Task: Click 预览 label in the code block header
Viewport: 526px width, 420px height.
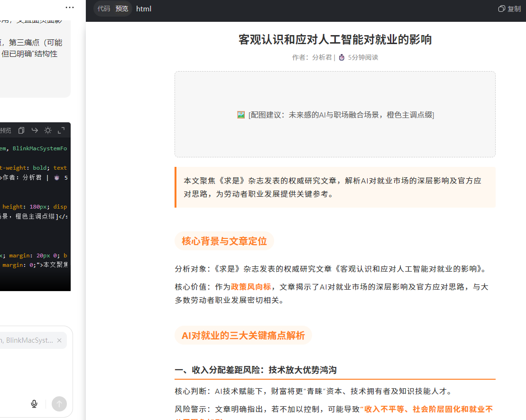Action: [x=6, y=130]
